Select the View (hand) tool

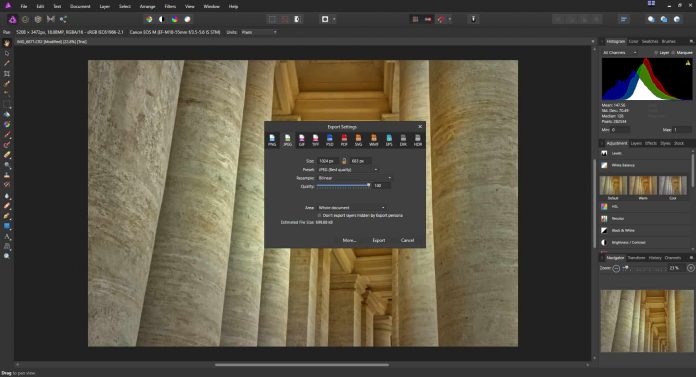[x=7, y=43]
